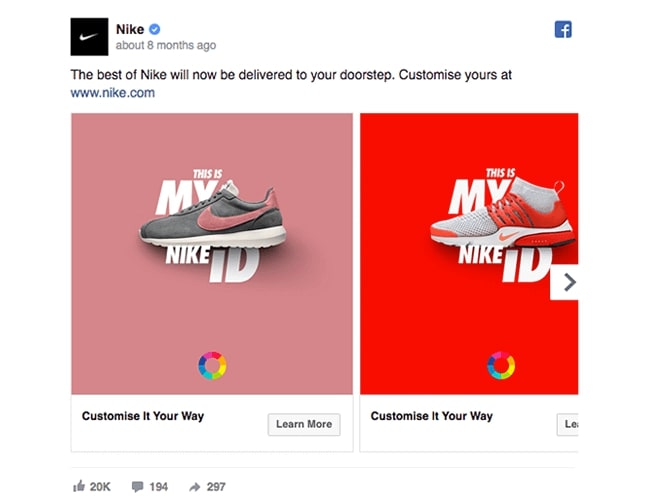Screen dimensions: 650x503
Task: Click the thumbs-up like icon
Action: point(79,486)
